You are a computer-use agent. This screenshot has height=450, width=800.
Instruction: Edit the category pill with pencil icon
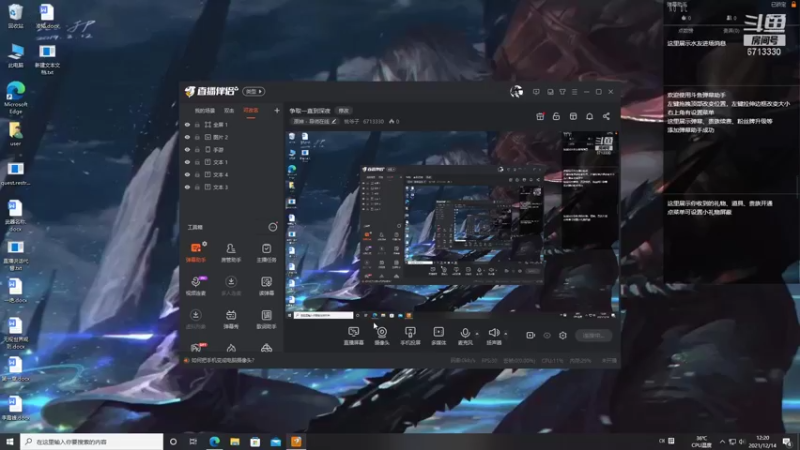tap(315, 121)
